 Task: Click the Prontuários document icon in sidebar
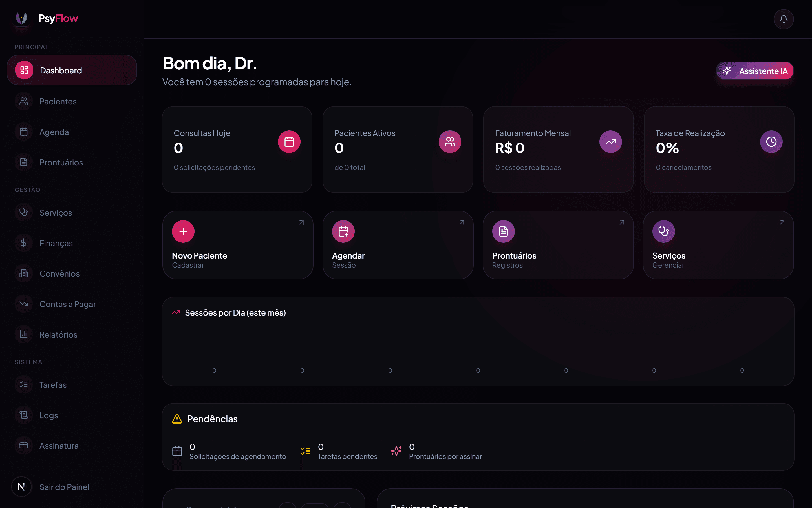click(23, 162)
